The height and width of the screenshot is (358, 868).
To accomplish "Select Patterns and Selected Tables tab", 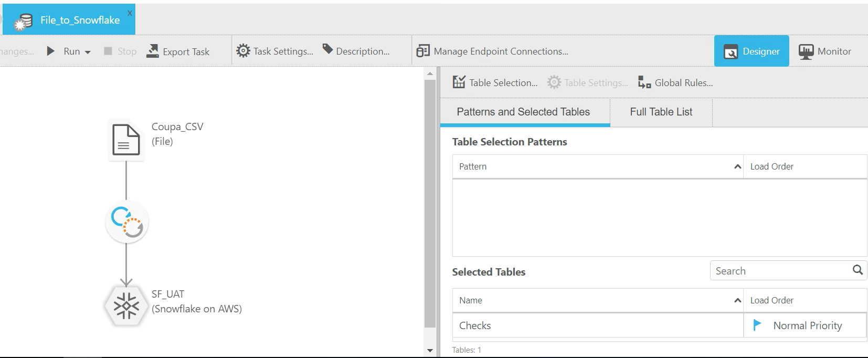I will tap(523, 112).
